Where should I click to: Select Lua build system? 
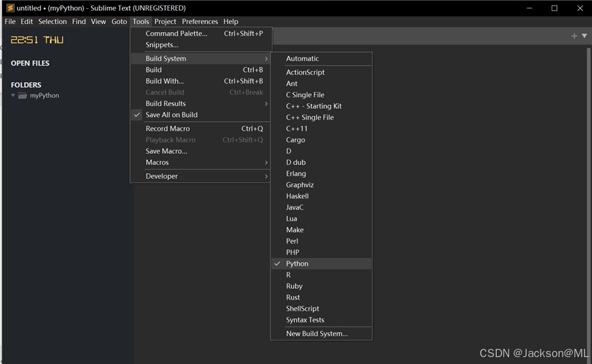pyautogui.click(x=321, y=219)
